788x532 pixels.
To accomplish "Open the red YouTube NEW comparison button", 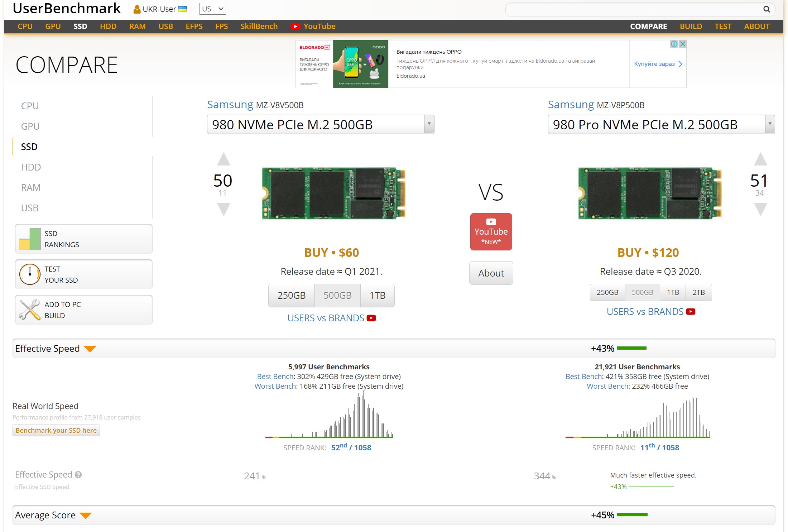I will coord(491,232).
